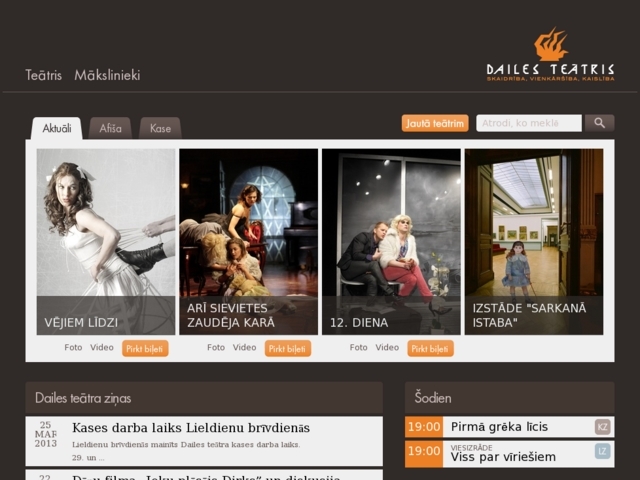Click the 19:00 time for Viss par vīriešiem
This screenshot has width=640, height=480.
click(x=424, y=453)
